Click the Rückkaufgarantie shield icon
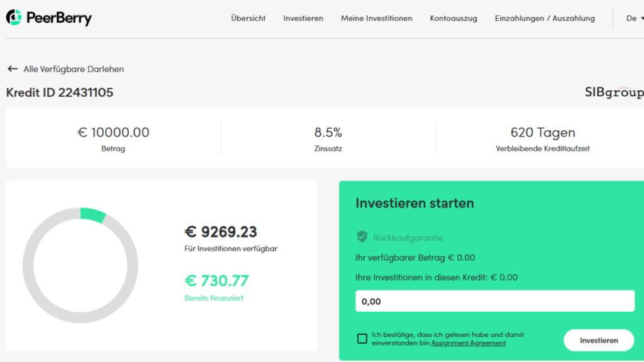644x362 pixels. click(x=362, y=237)
